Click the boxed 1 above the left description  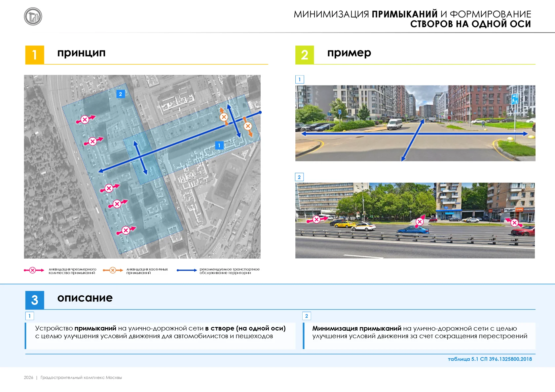[30, 316]
